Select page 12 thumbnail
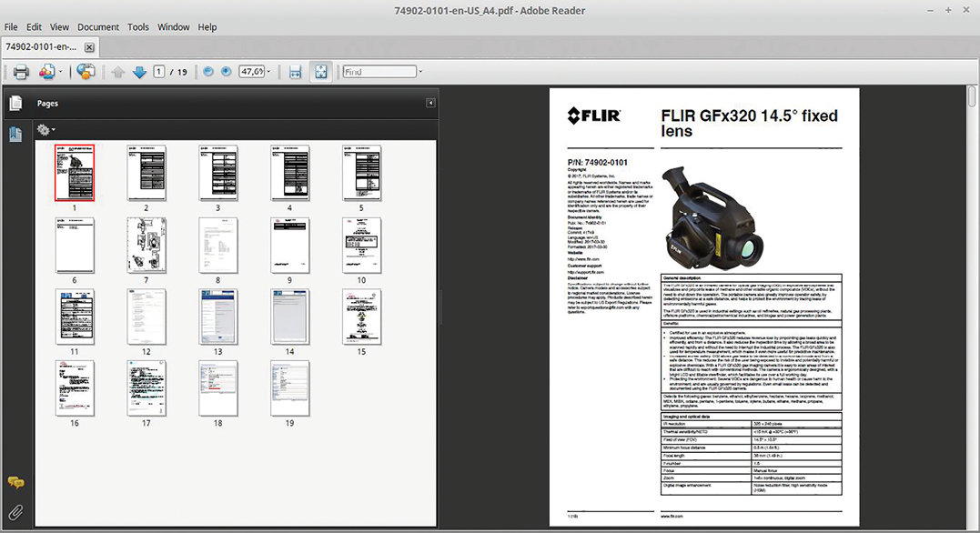The height and width of the screenshot is (533, 980). 146,317
